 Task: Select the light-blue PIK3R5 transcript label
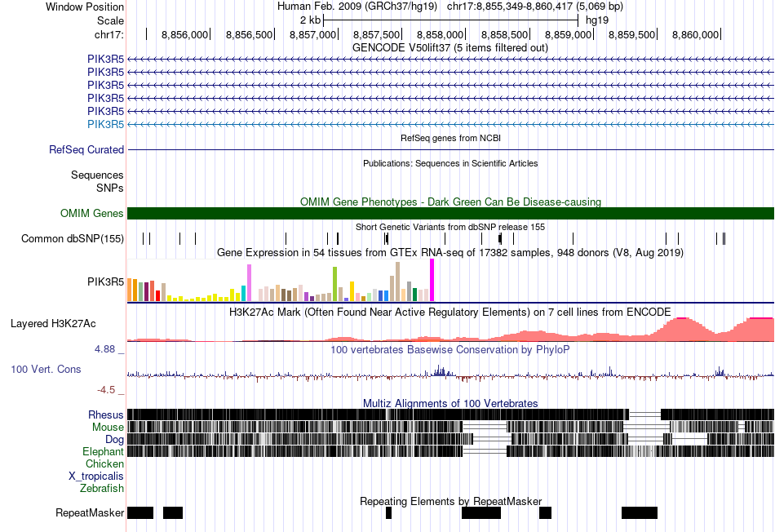pos(105,124)
